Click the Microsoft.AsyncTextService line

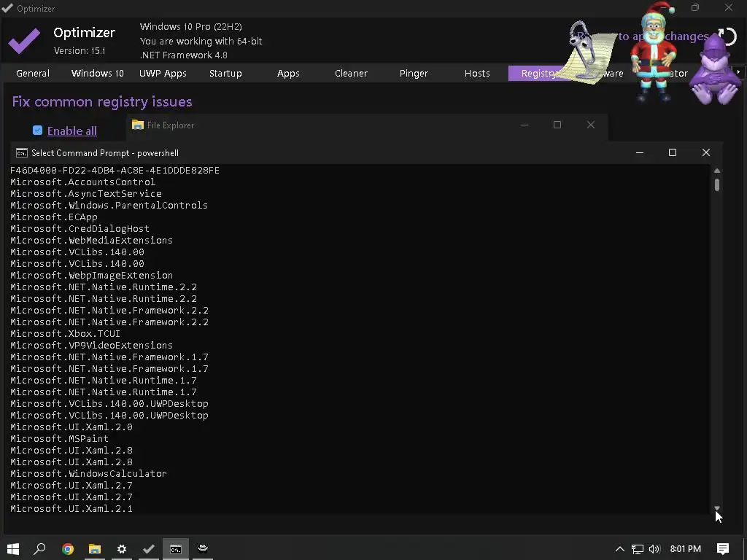(86, 194)
